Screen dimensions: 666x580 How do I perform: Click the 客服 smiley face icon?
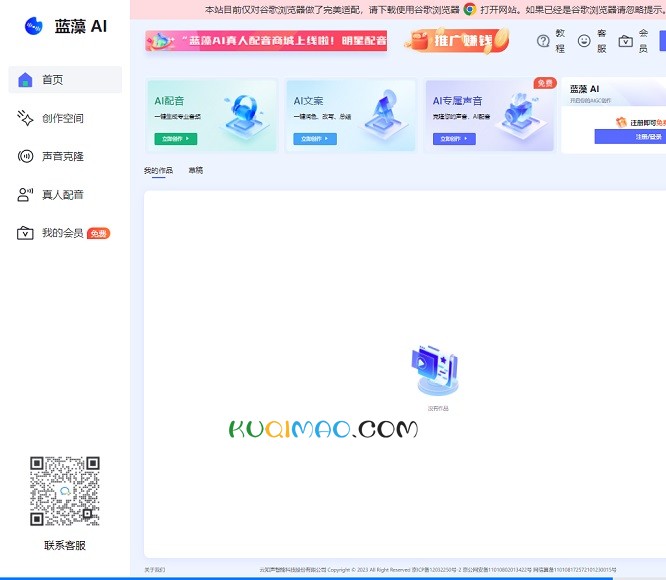point(584,41)
